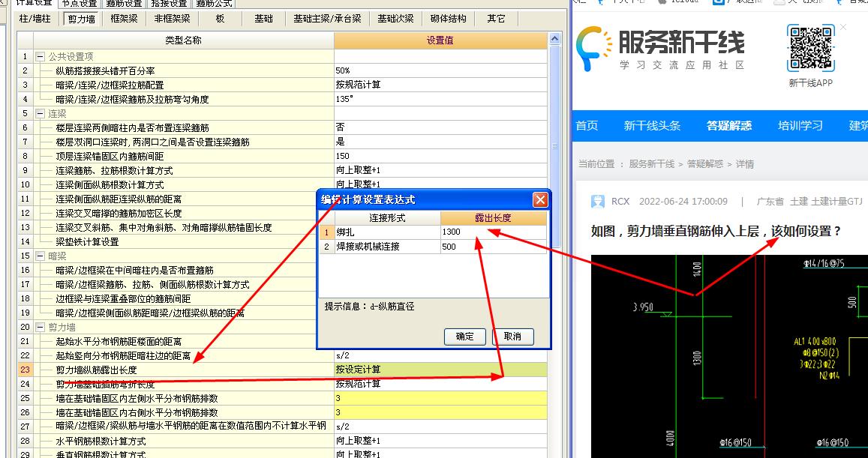Select row number 23 header cell
This screenshot has height=458, width=868.
point(25,370)
